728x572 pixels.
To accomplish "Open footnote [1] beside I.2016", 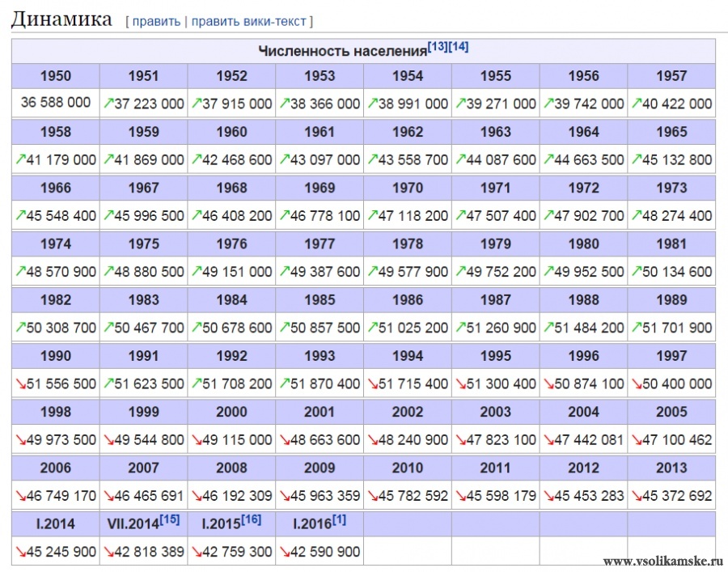I will point(338,519).
